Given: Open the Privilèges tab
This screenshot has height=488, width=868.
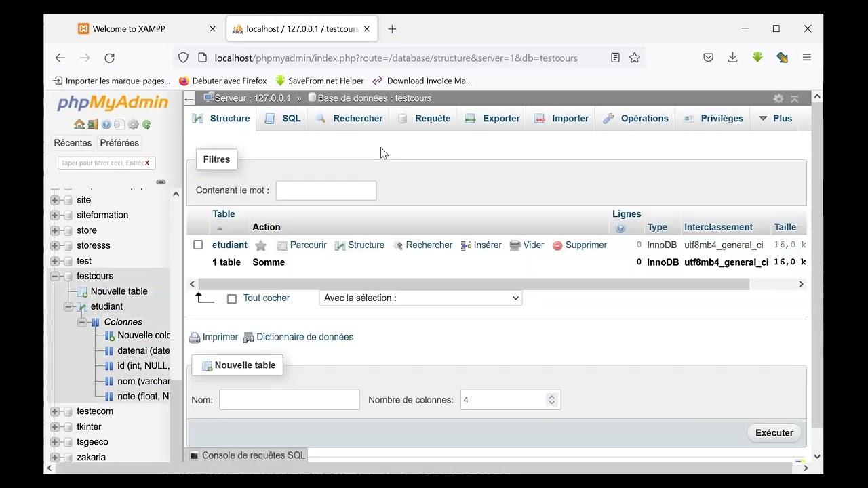Looking at the screenshot, I should [713, 118].
